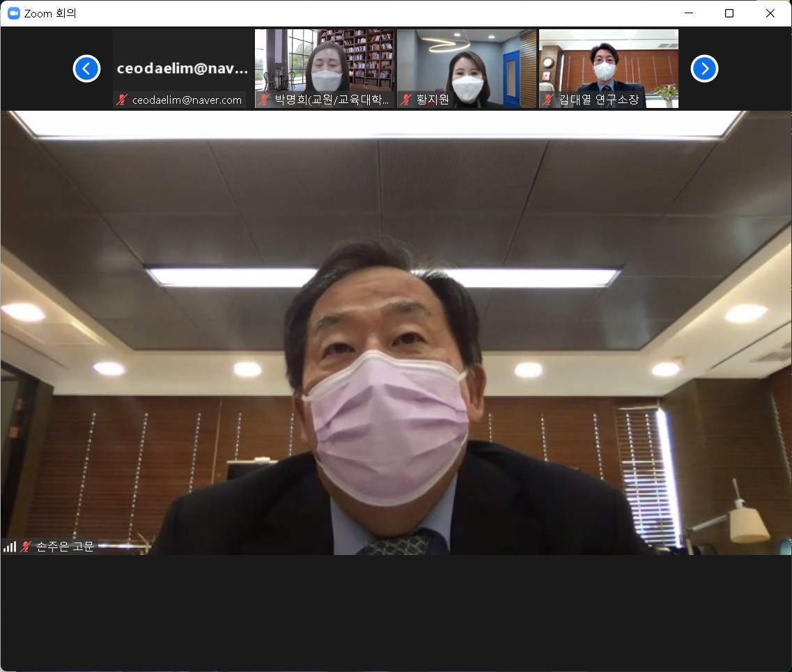Click muted mic icon beside 김대열 연구소장
This screenshot has height=672, width=792.
548,100
